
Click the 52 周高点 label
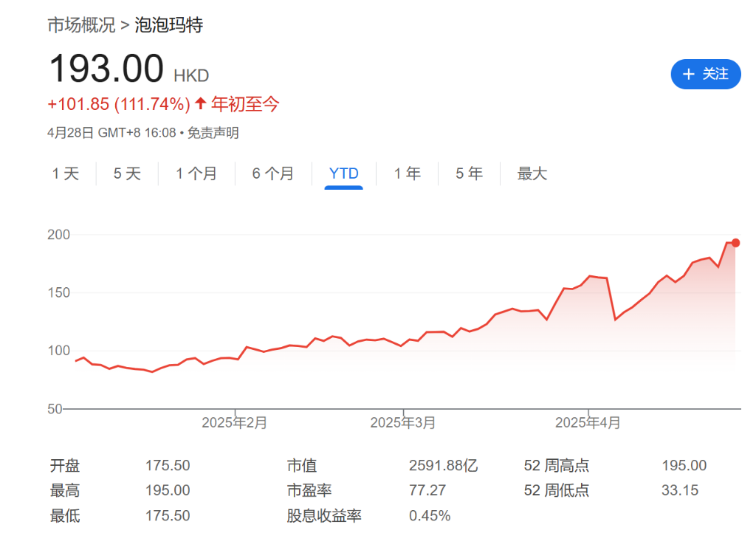[557, 466]
